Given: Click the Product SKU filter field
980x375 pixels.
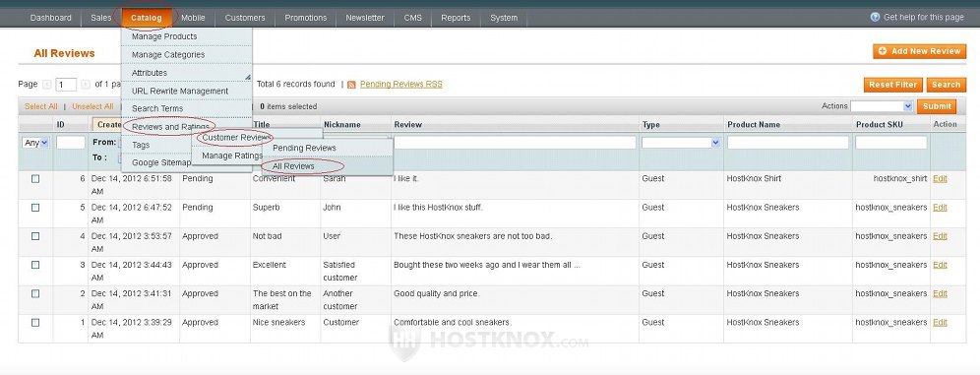Looking at the screenshot, I should pyautogui.click(x=891, y=143).
